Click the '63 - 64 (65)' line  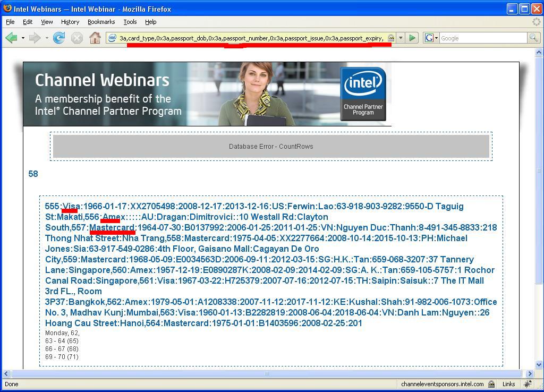62,340
